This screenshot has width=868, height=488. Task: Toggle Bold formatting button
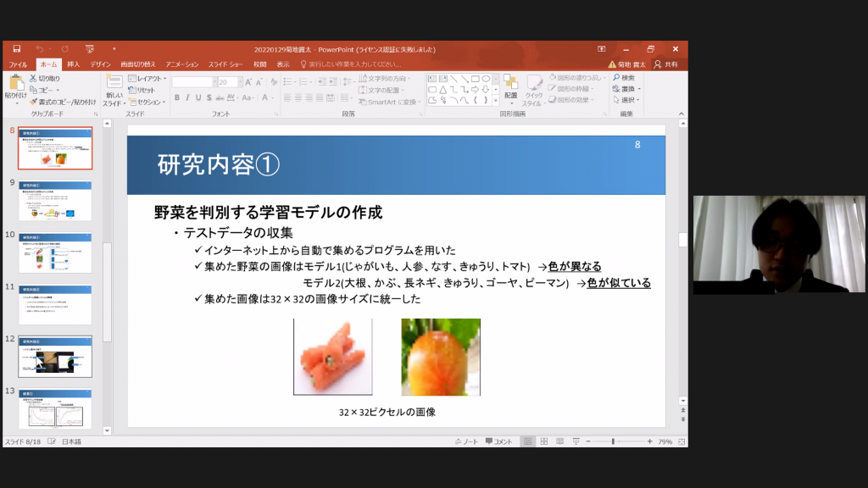coord(176,98)
